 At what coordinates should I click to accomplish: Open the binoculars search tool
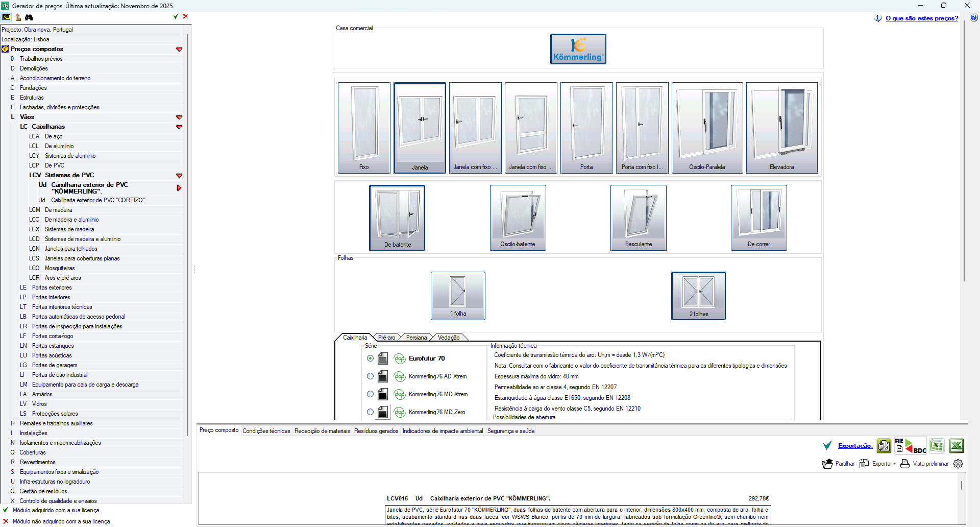tap(29, 17)
